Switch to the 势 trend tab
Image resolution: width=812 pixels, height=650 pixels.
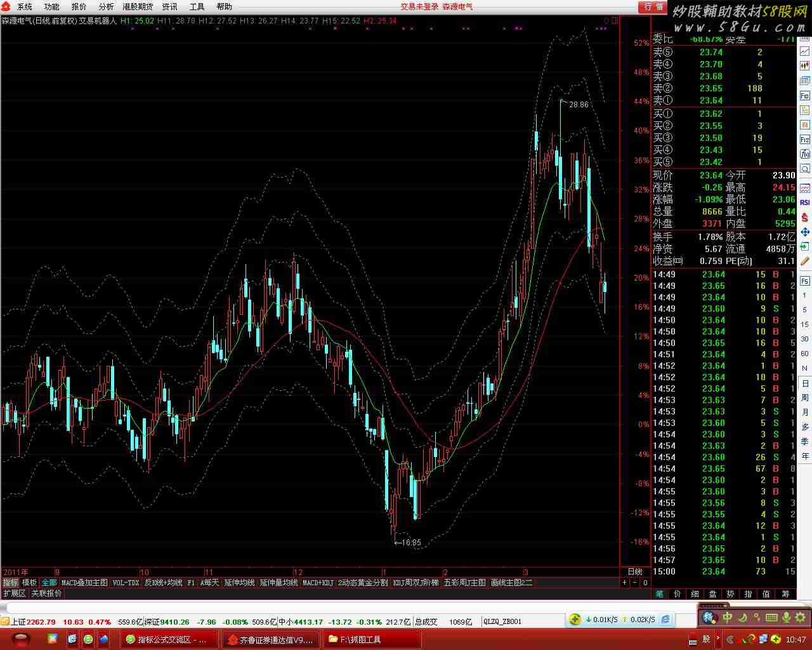pyautogui.click(x=731, y=594)
